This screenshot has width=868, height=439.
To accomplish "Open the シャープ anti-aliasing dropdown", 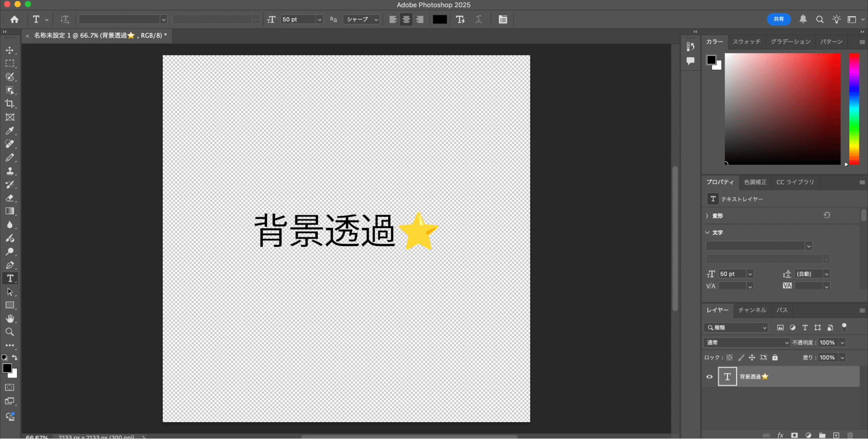I will (x=362, y=20).
